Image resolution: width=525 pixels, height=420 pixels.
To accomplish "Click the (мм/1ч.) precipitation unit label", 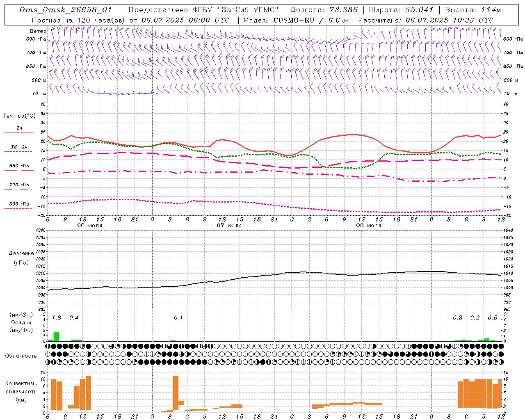I will 21,330.
